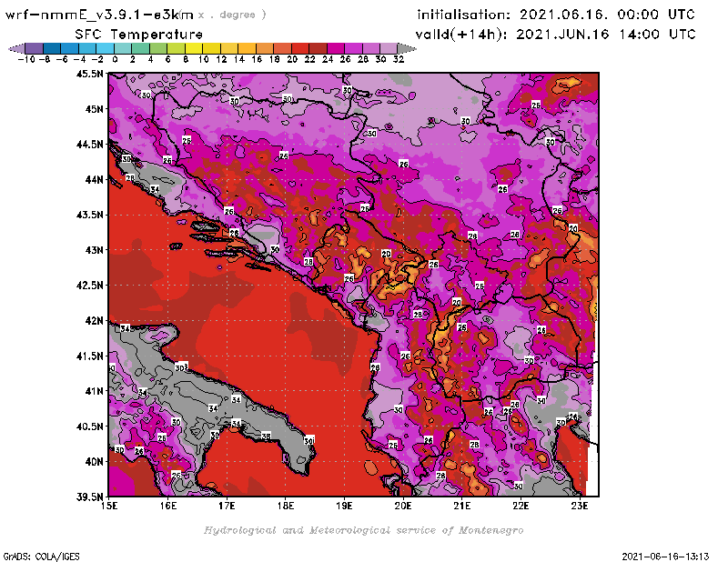Click the '18E' longitude axis label

click(x=286, y=506)
